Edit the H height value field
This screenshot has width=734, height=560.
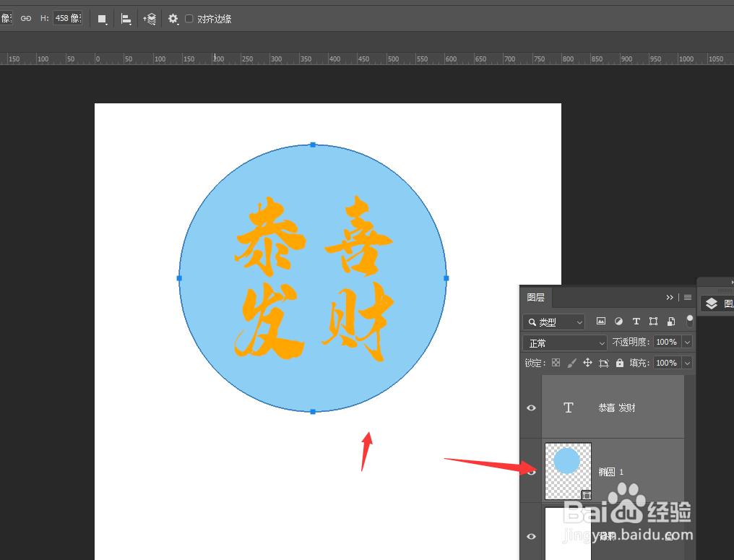click(x=67, y=18)
